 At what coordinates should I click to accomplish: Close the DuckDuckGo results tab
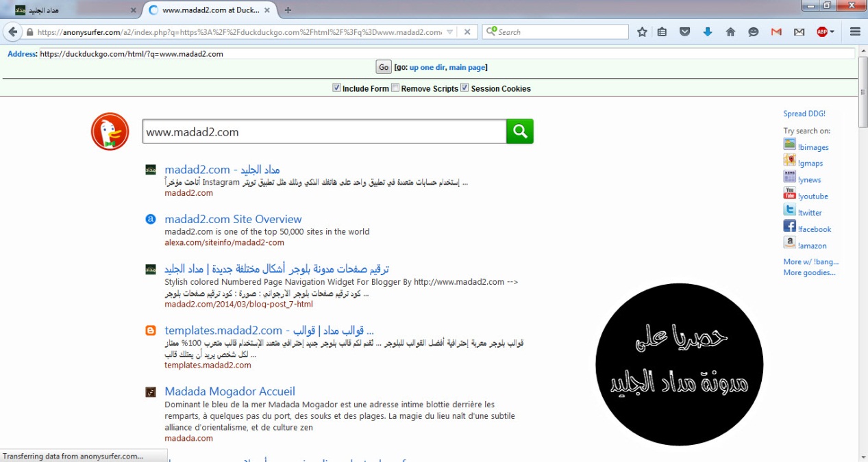pos(268,10)
